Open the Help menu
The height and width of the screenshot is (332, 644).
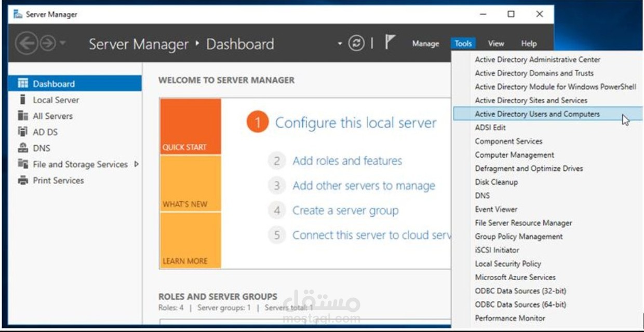pyautogui.click(x=529, y=44)
